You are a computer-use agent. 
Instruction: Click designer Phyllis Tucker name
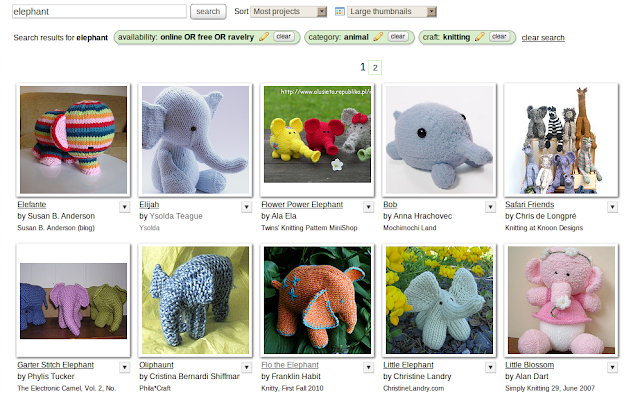pos(51,376)
